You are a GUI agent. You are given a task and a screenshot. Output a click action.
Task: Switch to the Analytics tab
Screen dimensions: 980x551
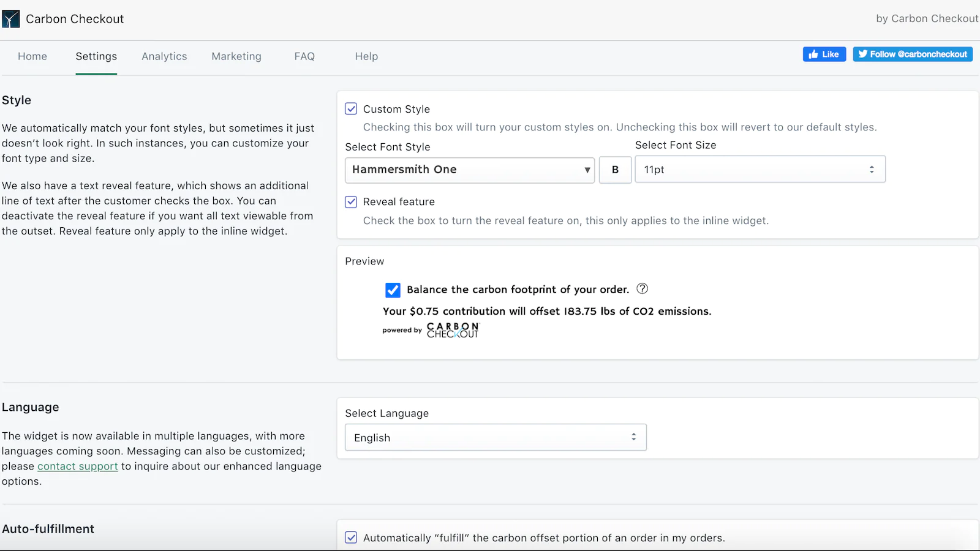click(x=164, y=56)
